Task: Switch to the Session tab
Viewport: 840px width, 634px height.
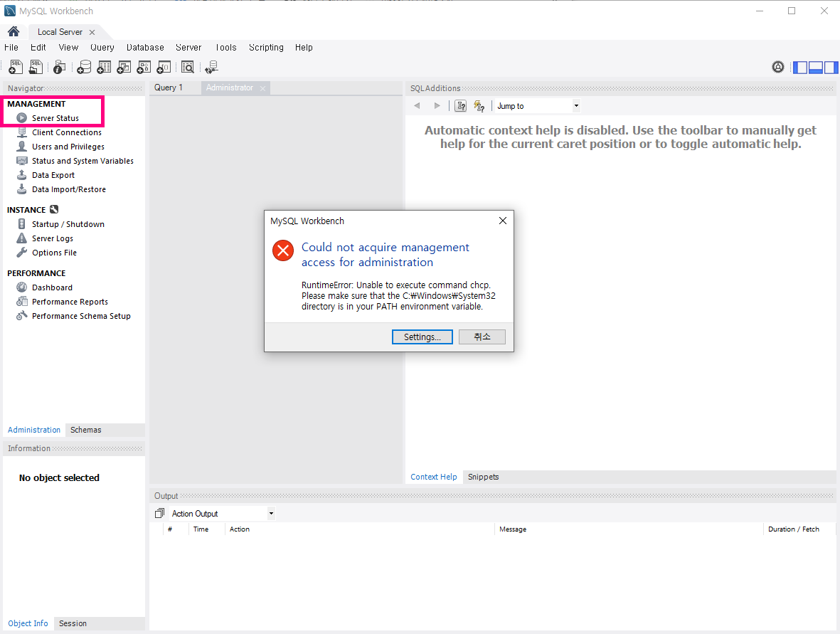Action: (x=73, y=623)
